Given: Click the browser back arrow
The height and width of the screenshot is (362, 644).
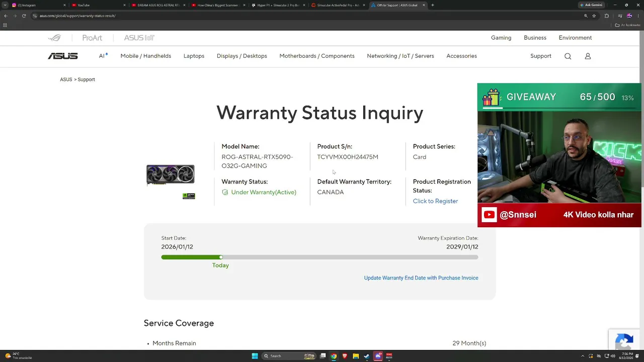Looking at the screenshot, I should point(6,16).
